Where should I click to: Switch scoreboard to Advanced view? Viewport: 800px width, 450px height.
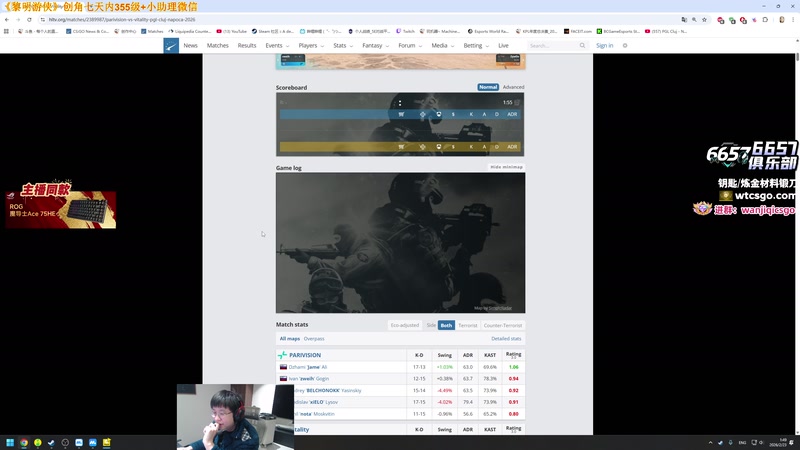[x=513, y=87]
